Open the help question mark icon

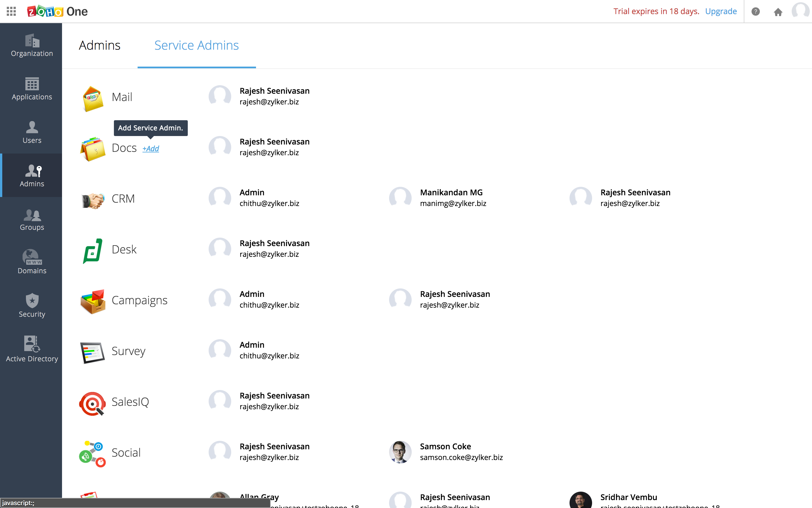(756, 11)
